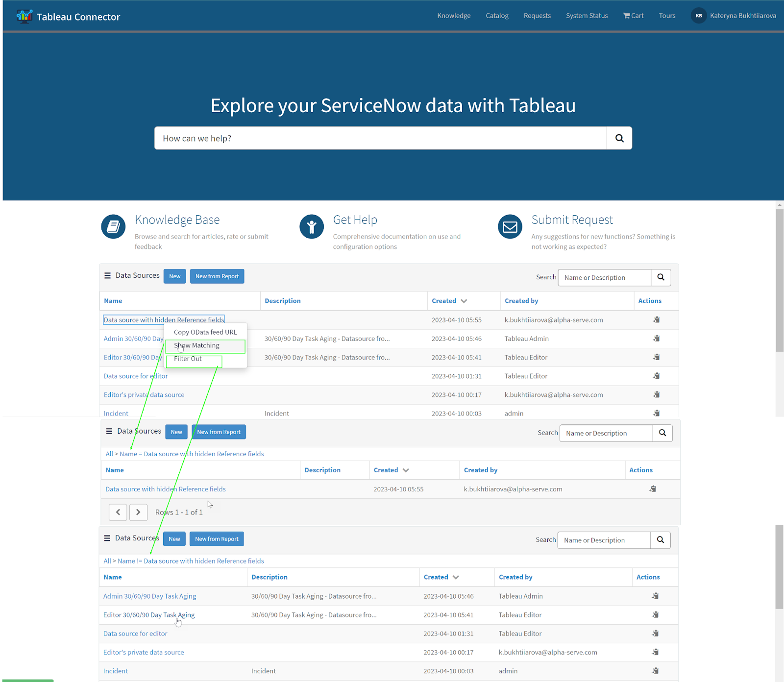Click Actions icon for 'Data source for editor', 'Name !=' list
The height and width of the screenshot is (682, 784).
click(655, 633)
